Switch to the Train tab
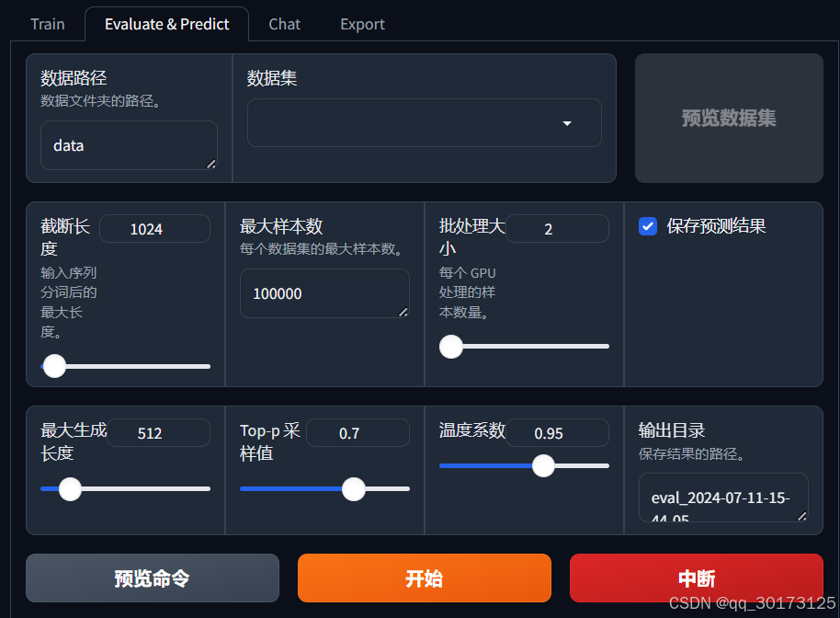The image size is (840, 618). [x=47, y=24]
